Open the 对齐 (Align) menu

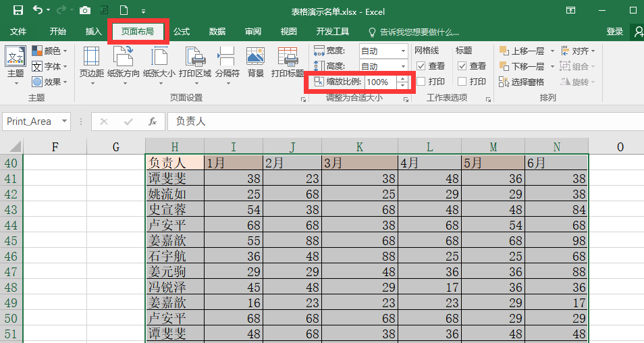(578, 51)
